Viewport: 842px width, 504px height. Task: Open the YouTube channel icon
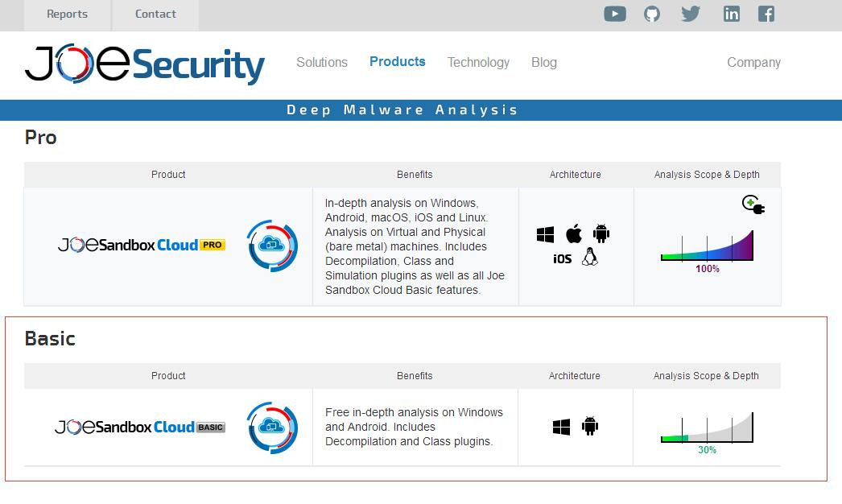click(x=615, y=14)
